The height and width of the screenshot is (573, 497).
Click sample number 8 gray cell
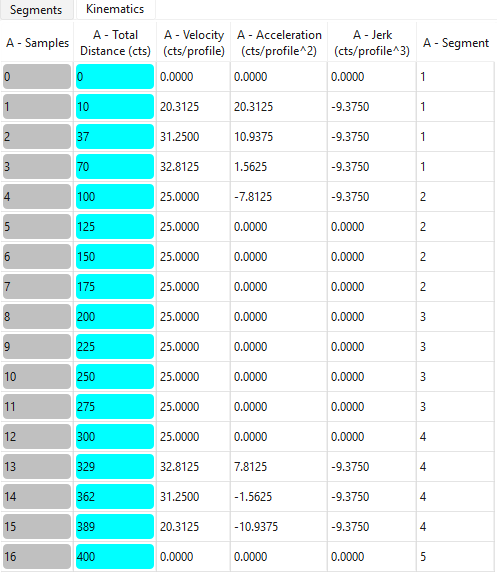click(x=37, y=316)
